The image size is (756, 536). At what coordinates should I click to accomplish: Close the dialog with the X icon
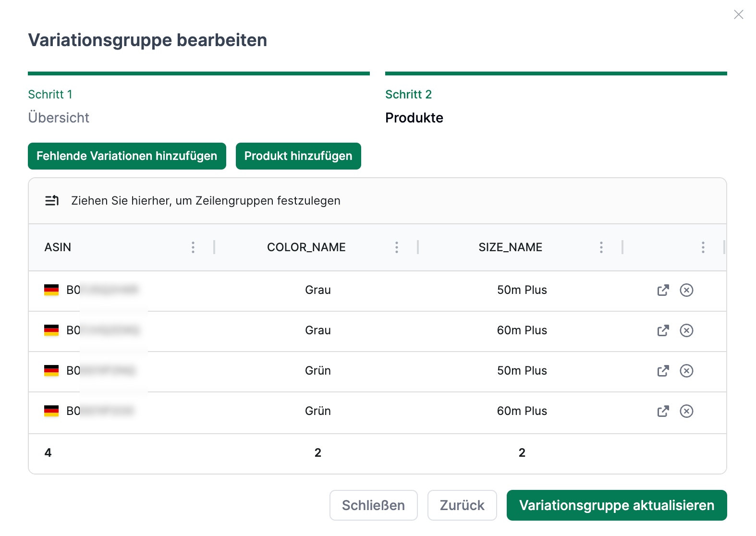(x=739, y=14)
